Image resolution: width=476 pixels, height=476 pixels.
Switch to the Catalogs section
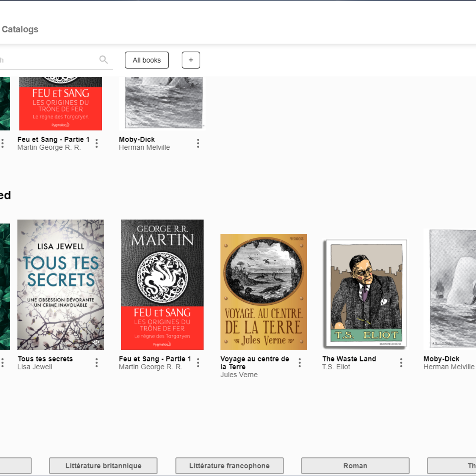click(x=20, y=29)
